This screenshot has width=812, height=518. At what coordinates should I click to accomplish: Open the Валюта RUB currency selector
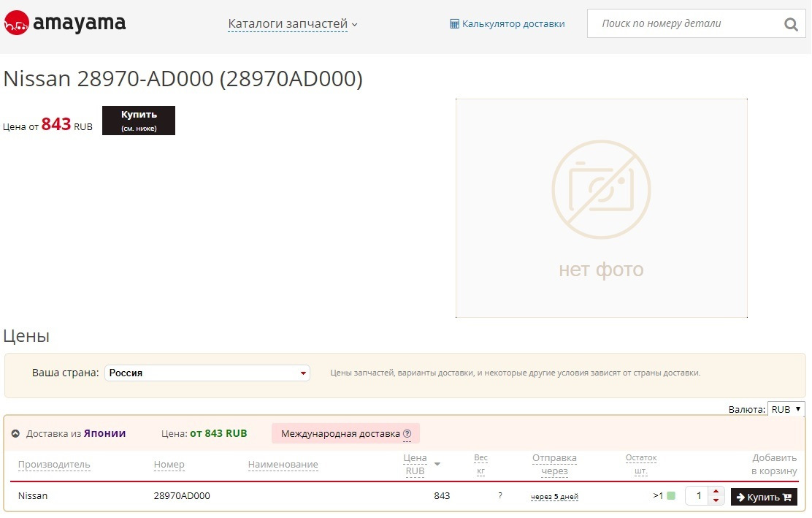coord(786,409)
